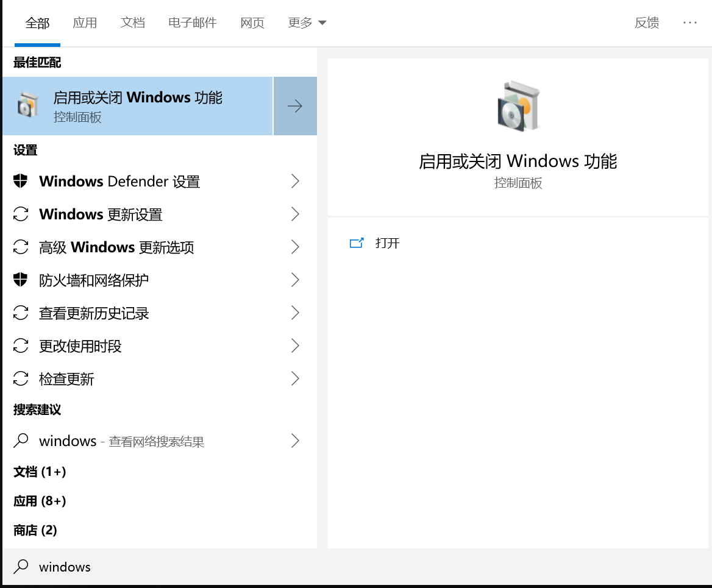Select the 全部 tab
This screenshot has width=712, height=588.
[x=37, y=23]
